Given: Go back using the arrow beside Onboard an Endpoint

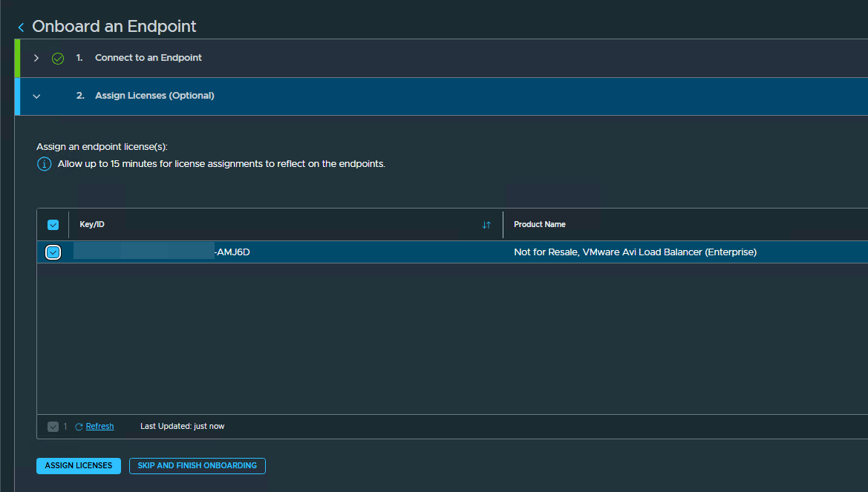Looking at the screenshot, I should (21, 27).
